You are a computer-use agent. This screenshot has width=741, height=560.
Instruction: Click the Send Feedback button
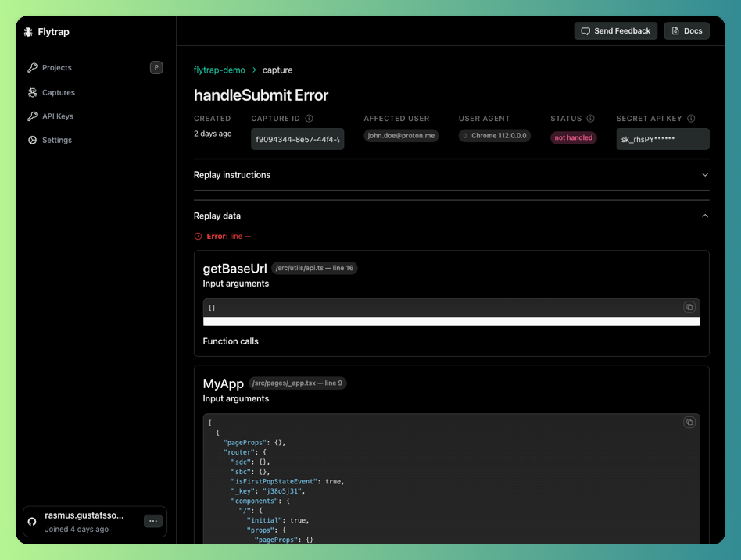click(x=615, y=31)
